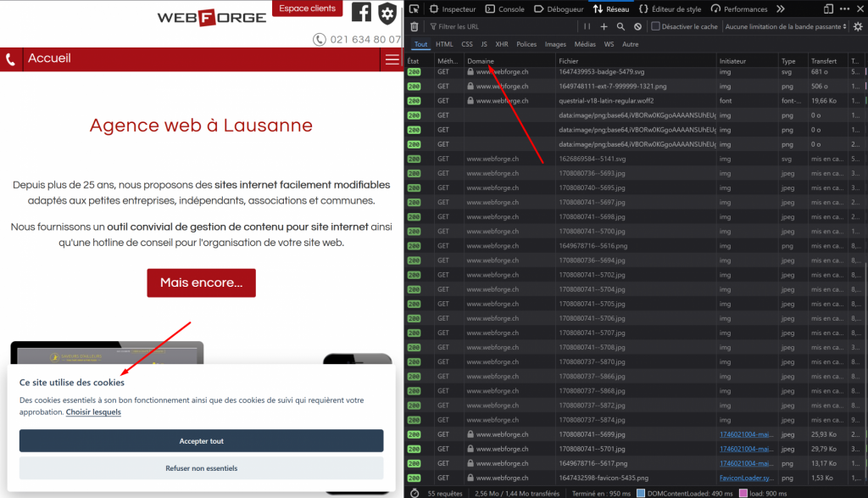Enable the Désactiver le cache checkbox
The image size is (868, 498).
(x=656, y=27)
